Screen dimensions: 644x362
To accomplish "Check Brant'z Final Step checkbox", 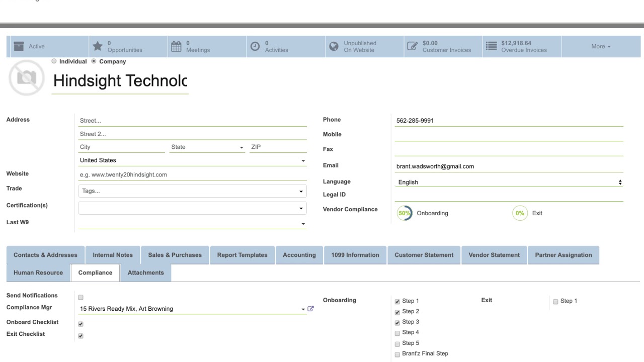I will tap(397, 354).
